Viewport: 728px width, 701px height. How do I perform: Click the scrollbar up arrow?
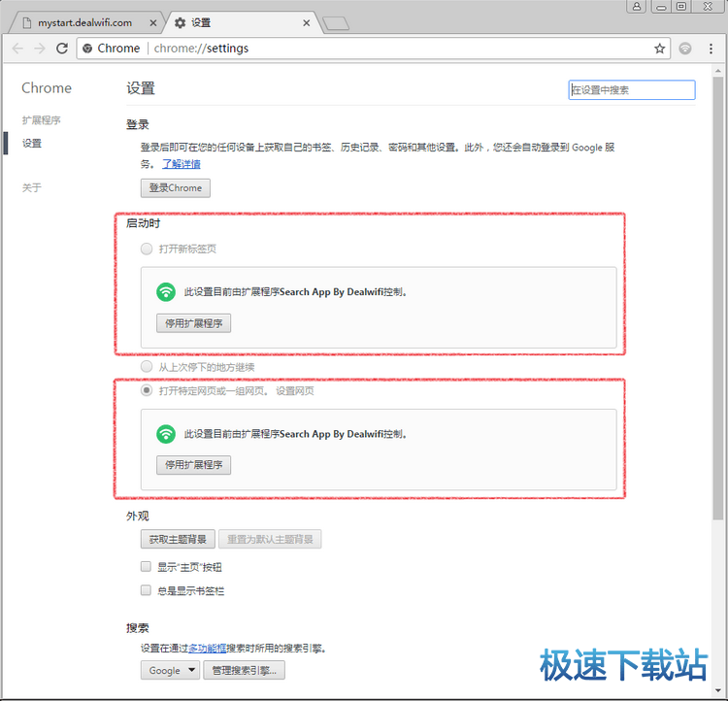click(718, 71)
